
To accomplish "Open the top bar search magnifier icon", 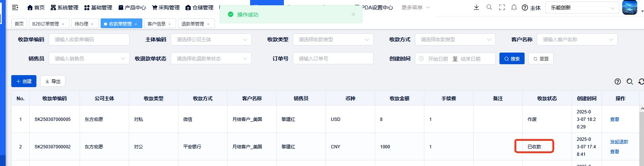I will click(x=489, y=8).
